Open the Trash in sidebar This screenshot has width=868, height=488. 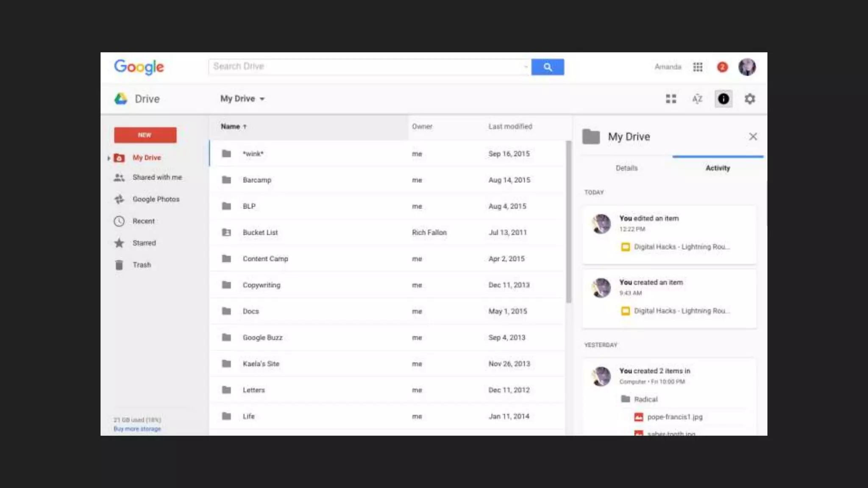pos(141,265)
